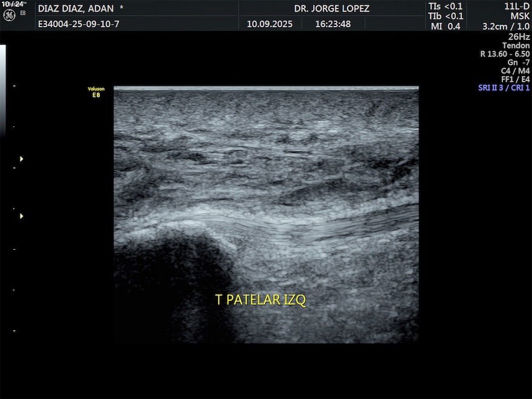532x399 pixels.
Task: Click the exam ID E34004-25-09-10-7
Action: 79,24
